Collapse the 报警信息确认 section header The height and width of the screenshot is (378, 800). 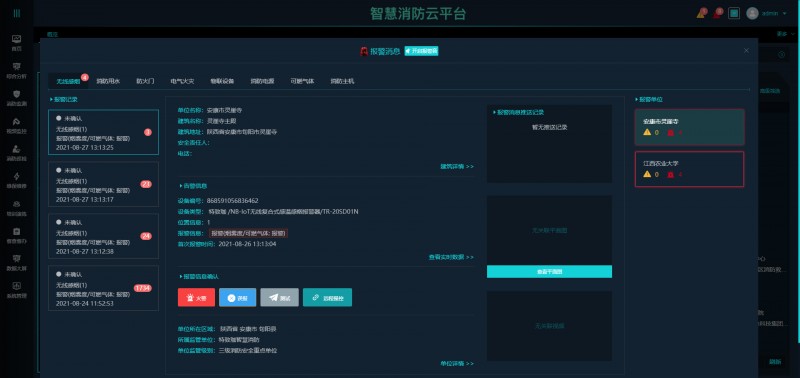point(198,276)
